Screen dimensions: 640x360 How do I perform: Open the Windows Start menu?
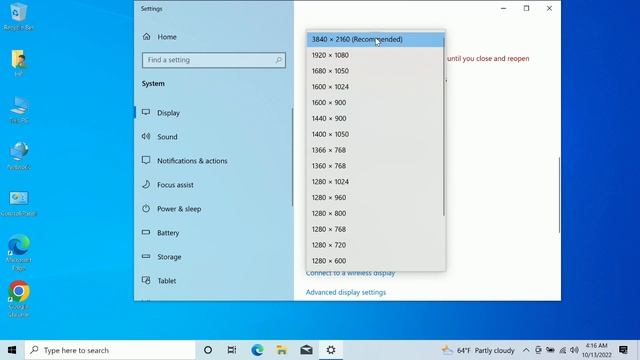pos(12,350)
